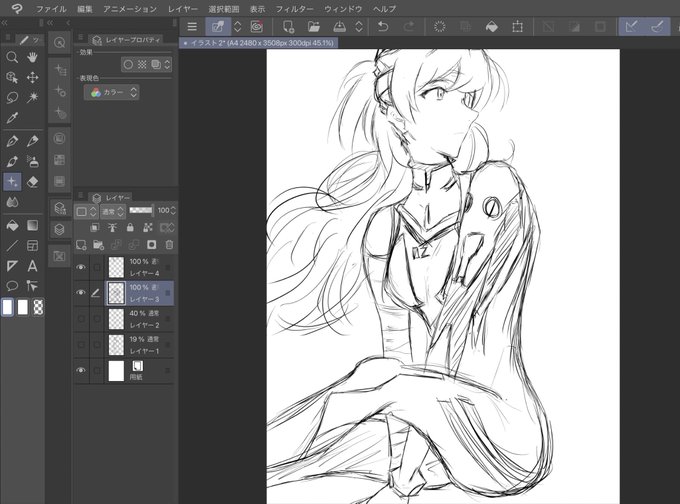Click Redo in the command bar
Screen dimensions: 680x504
[x=409, y=27]
